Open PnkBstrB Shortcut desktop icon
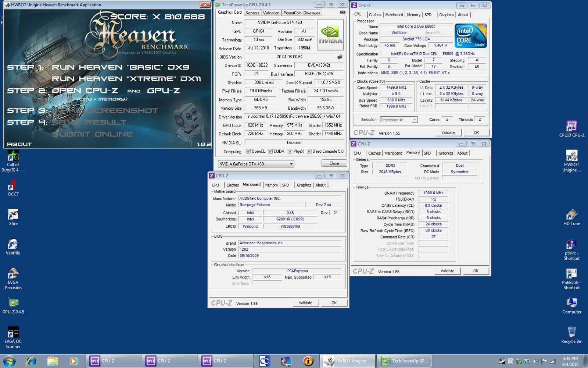Screen dimensions: 588x368 (x=571, y=279)
